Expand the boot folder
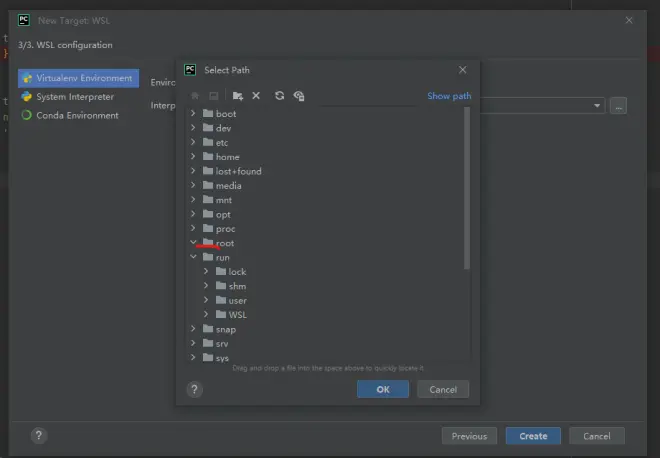The width and height of the screenshot is (660, 458). tap(193, 114)
